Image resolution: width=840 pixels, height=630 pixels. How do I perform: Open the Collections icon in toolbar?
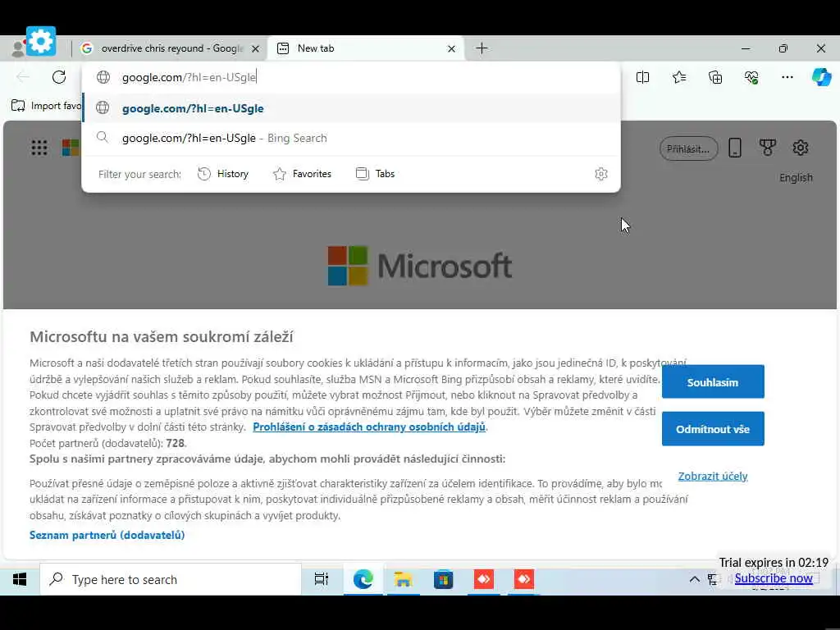coord(715,77)
